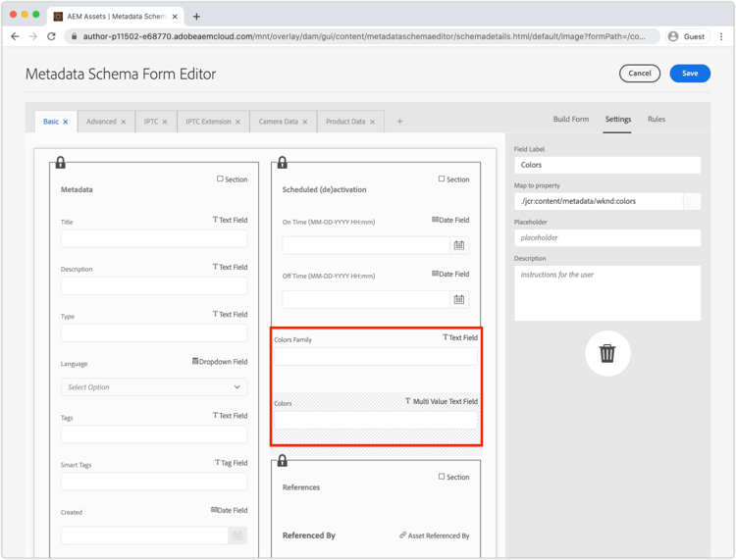Select the Colors Family text field
This screenshot has height=560, width=736.
point(376,356)
